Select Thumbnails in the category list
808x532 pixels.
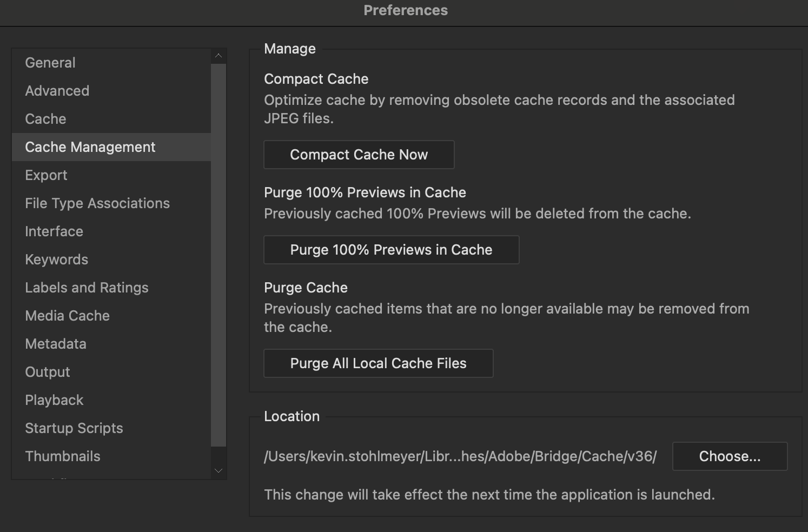coord(63,456)
